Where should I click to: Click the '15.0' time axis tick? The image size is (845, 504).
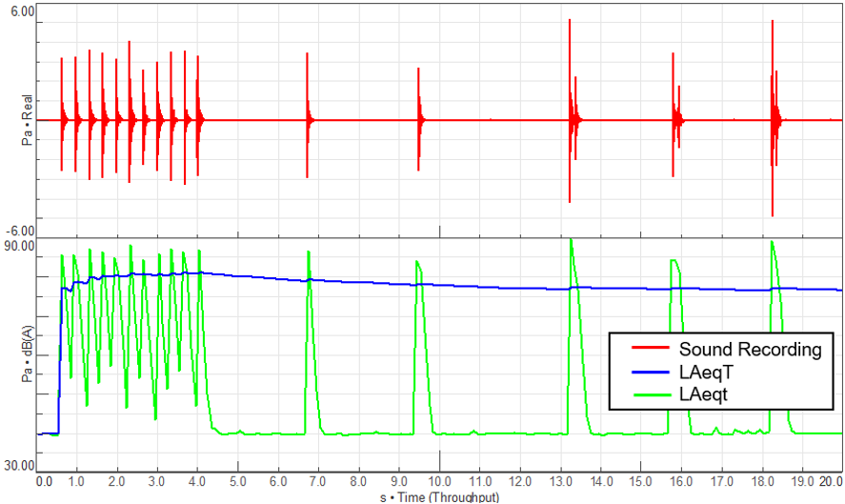click(x=641, y=481)
